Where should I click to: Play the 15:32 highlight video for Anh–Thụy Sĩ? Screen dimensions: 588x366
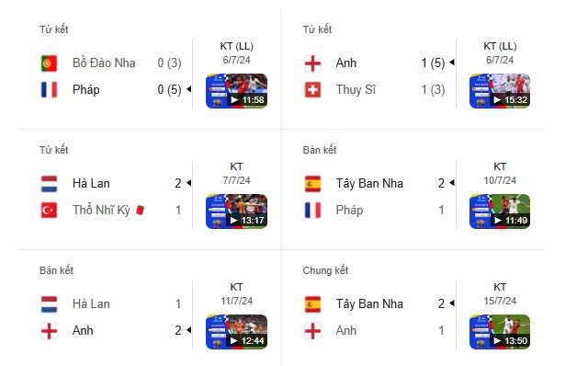point(500,91)
